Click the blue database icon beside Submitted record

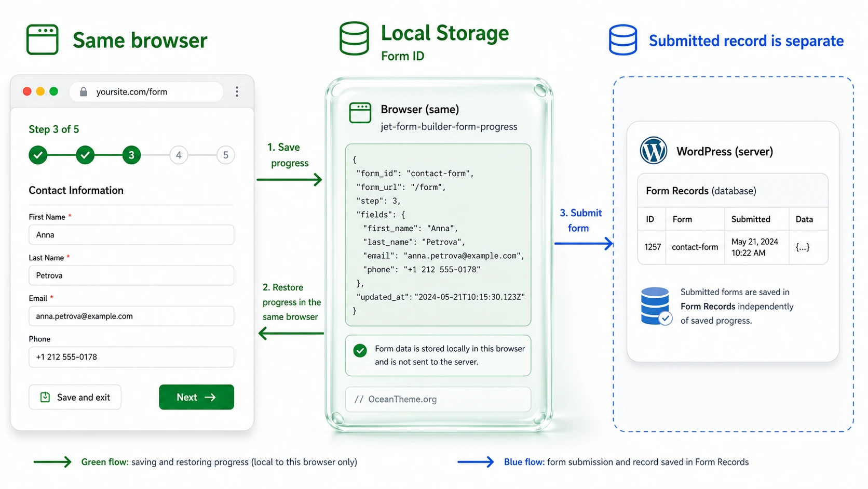pyautogui.click(x=623, y=40)
